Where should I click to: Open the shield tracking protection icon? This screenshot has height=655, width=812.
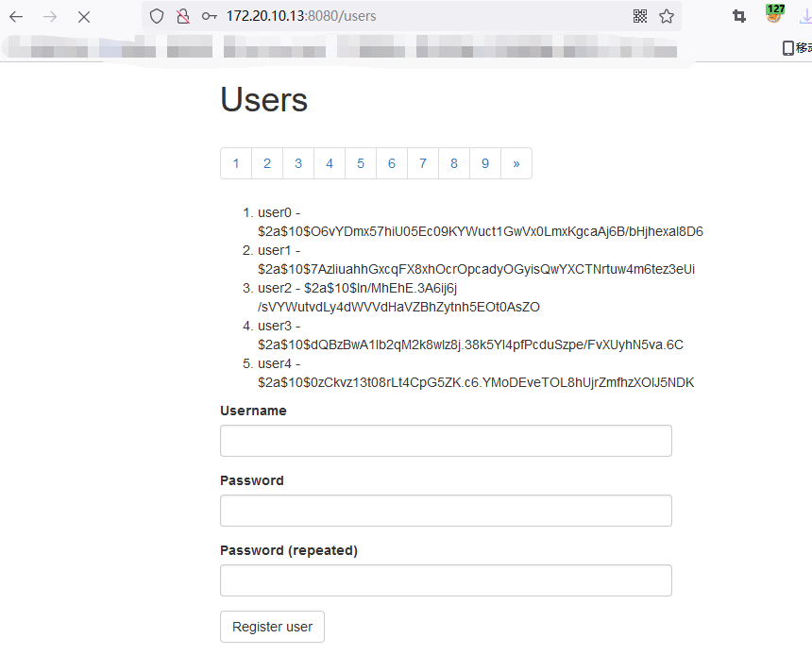tap(157, 17)
